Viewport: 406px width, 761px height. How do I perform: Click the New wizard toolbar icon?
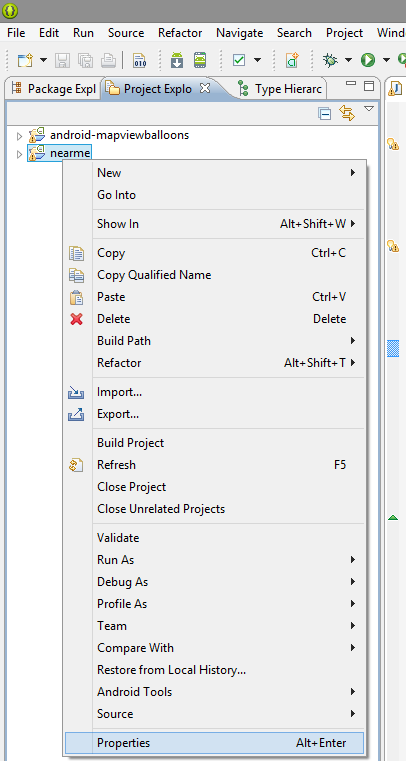pos(25,61)
